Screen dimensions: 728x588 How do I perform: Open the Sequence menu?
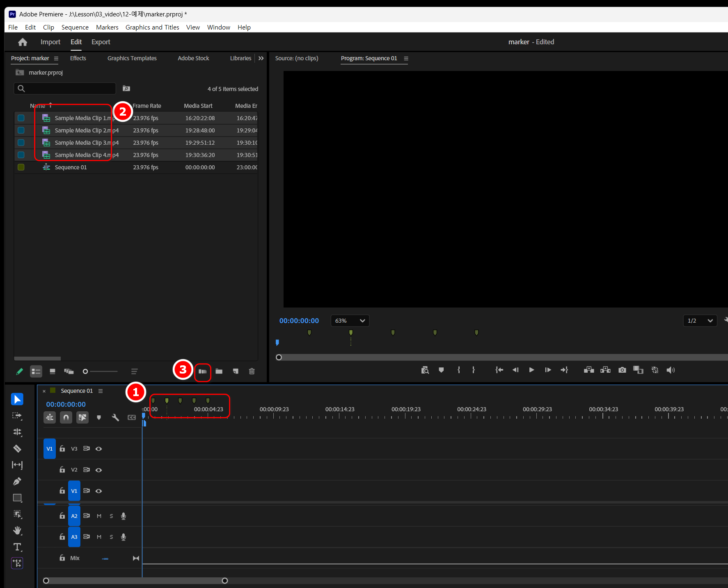[x=75, y=27]
